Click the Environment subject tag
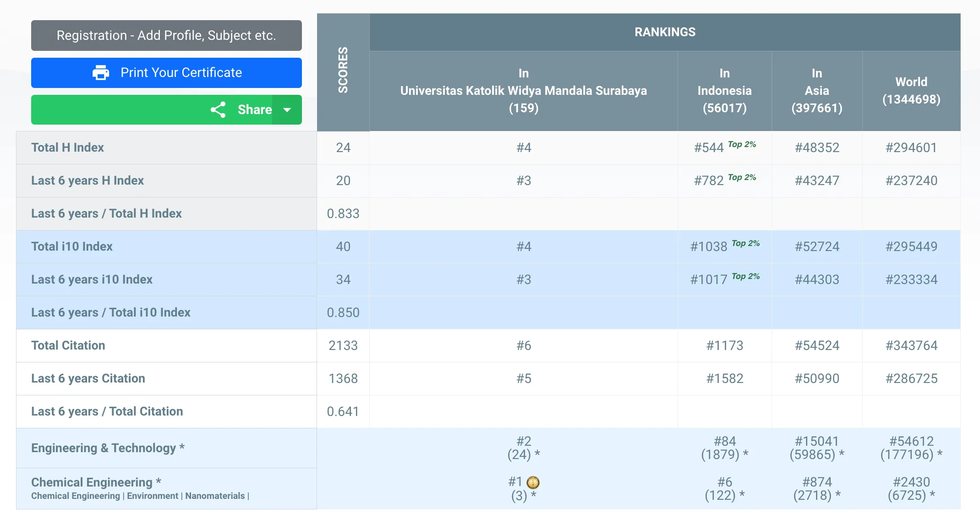980x525 pixels. (x=153, y=496)
